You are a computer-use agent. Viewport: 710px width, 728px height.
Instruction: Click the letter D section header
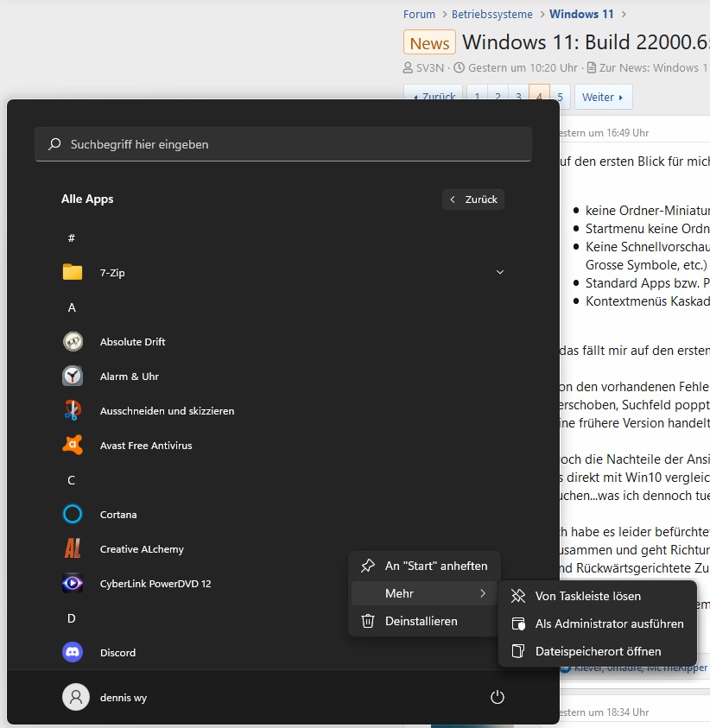coord(71,618)
